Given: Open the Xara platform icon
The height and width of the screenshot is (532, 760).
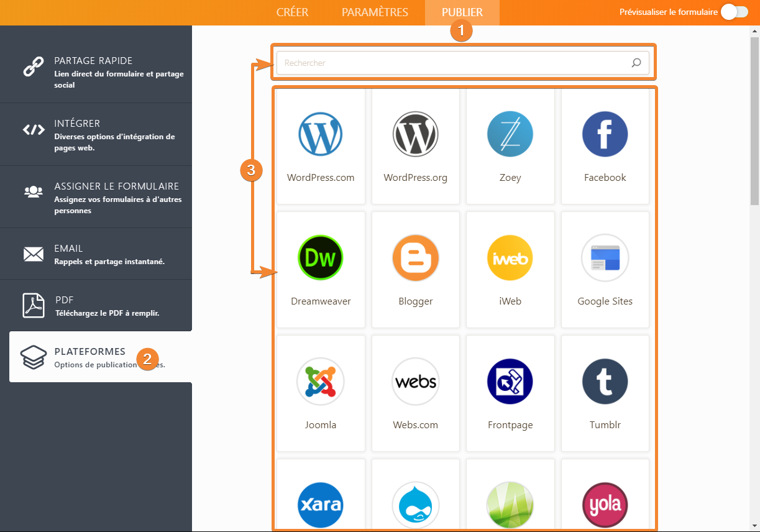Looking at the screenshot, I should 321,505.
